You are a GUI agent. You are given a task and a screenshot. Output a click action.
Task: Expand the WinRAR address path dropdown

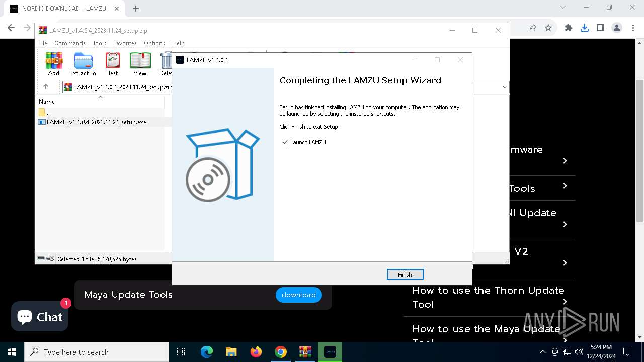pos(505,87)
